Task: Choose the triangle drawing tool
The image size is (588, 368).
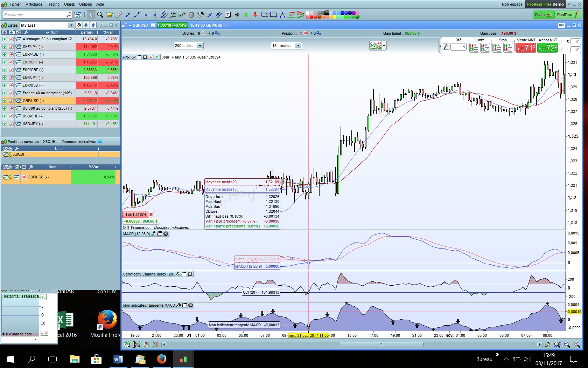Action: (282, 15)
